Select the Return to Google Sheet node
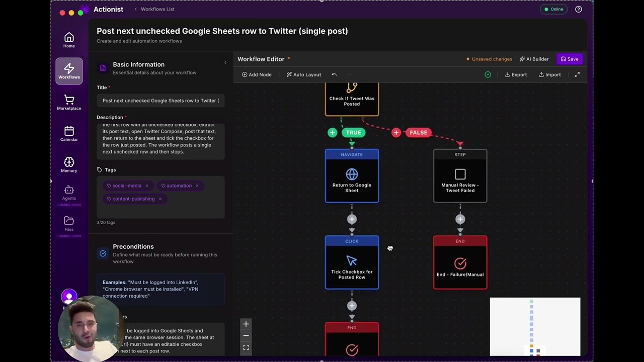The height and width of the screenshot is (362, 644). [352, 176]
